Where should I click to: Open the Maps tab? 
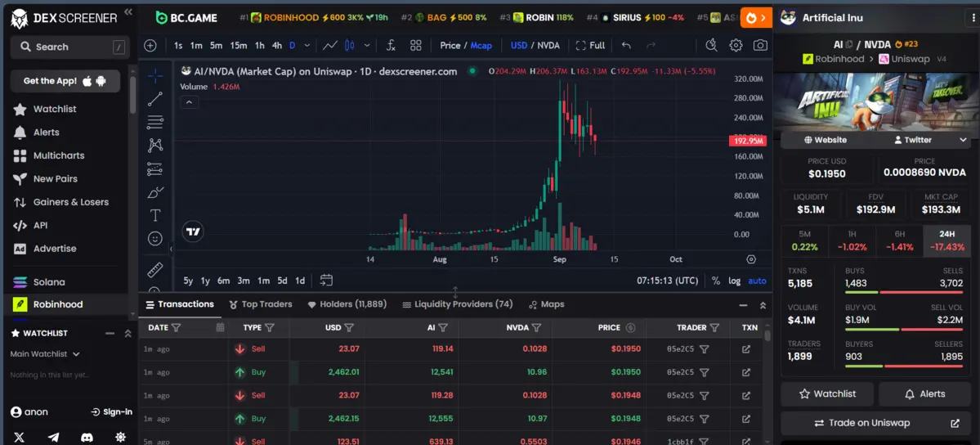pyautogui.click(x=546, y=304)
